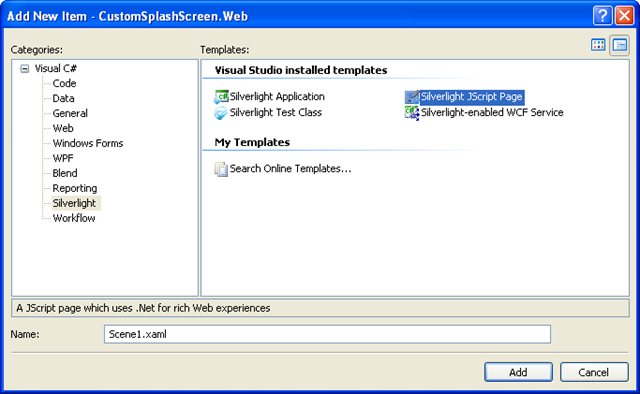Screen dimensions: 640x394
Task: Click the dialog Help question-mark button
Action: pos(602,16)
